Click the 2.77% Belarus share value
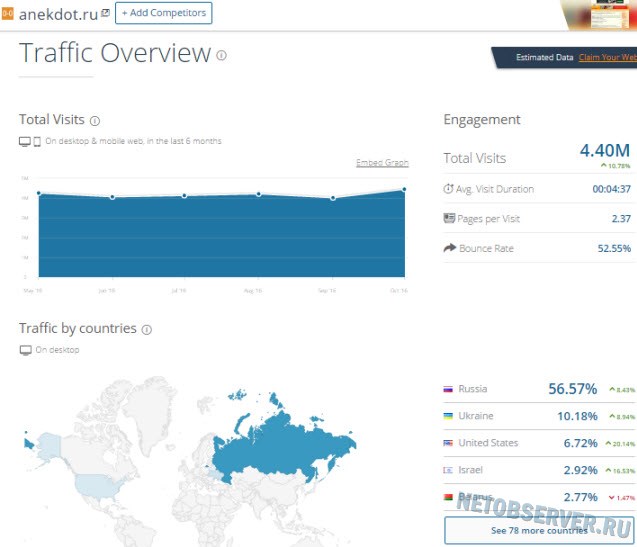 (580, 497)
